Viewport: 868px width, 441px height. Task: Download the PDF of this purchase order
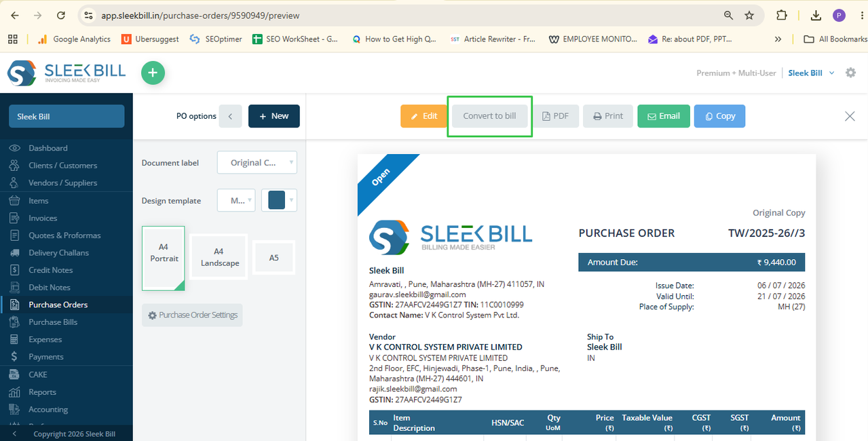tap(555, 116)
